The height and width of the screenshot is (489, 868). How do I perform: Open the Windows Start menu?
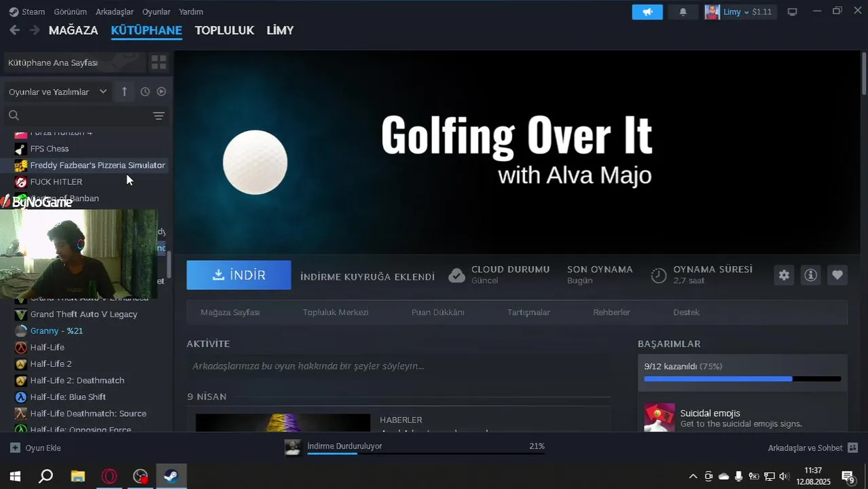pos(15,476)
